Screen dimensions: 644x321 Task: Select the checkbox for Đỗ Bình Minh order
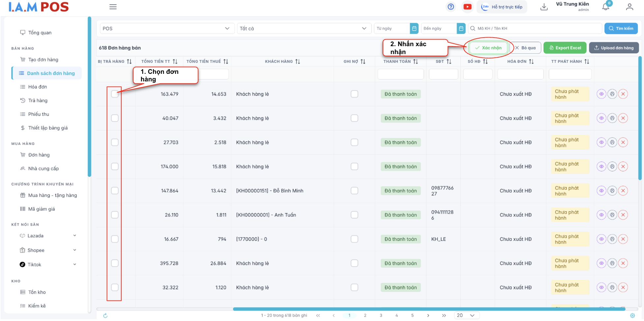point(115,191)
